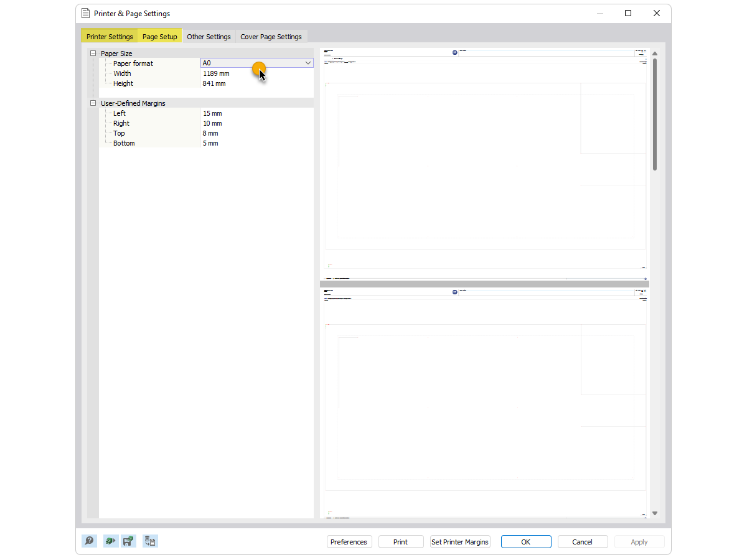The width and height of the screenshot is (747, 560).
Task: Click the blue stamp icon on bottom preview page
Action: pos(454,291)
